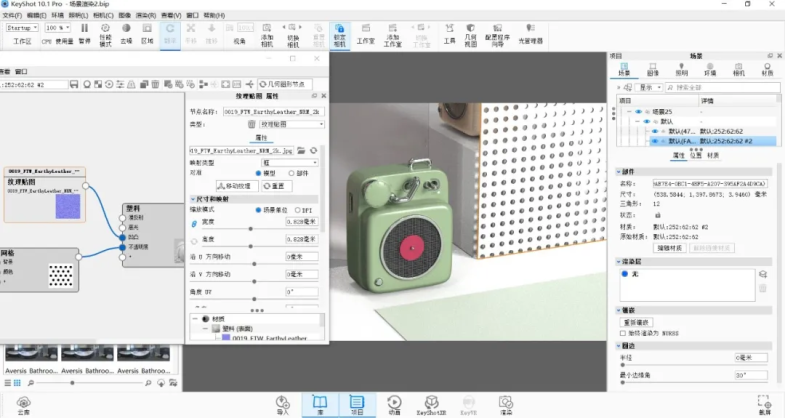785x418 pixels.
Task: Open KeyShotXR from the bottom toolbar
Action: pyautogui.click(x=428, y=403)
